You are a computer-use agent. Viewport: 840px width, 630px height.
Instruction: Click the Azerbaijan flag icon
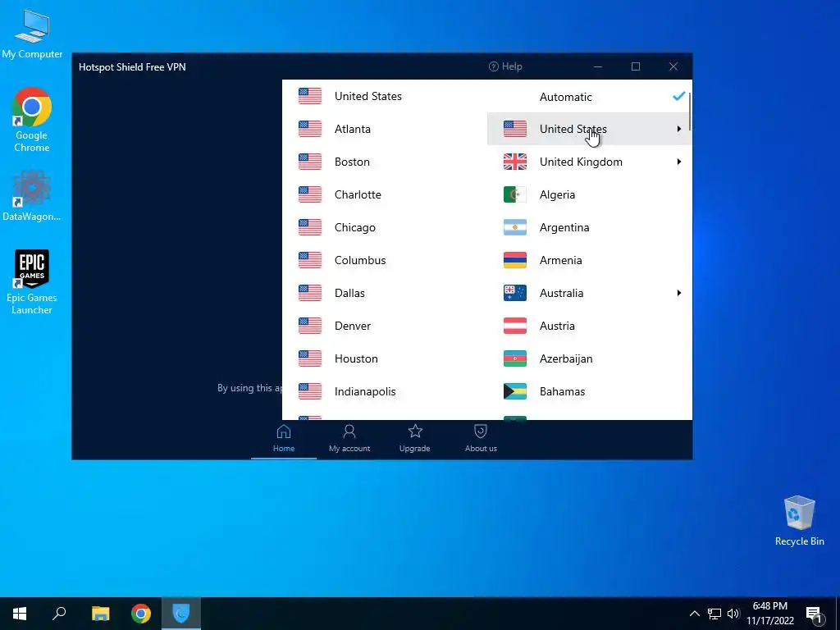point(515,358)
